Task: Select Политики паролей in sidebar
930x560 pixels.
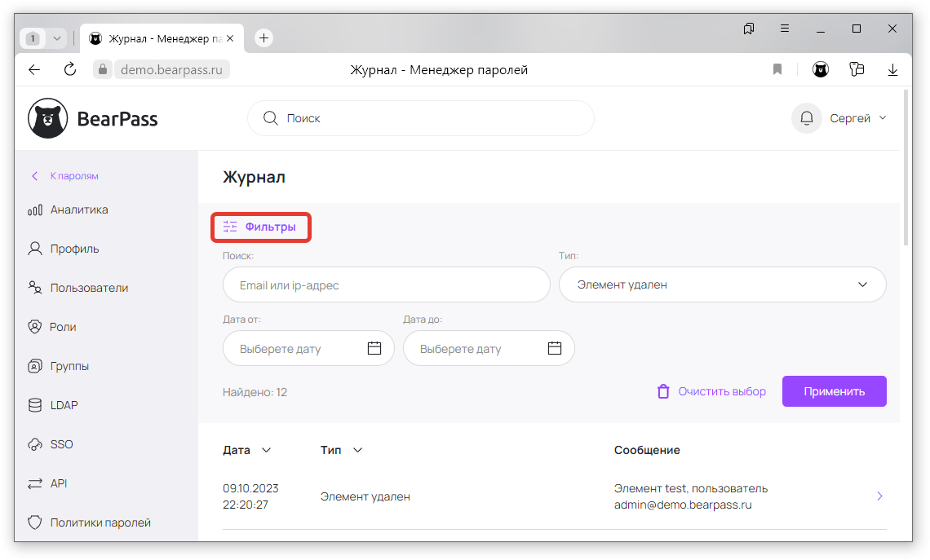Action: point(100,523)
